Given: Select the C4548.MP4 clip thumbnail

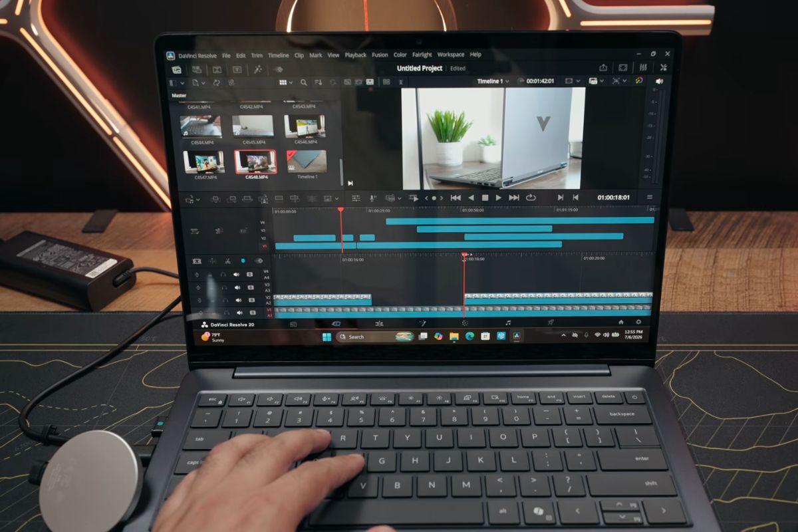Looking at the screenshot, I should [x=255, y=161].
